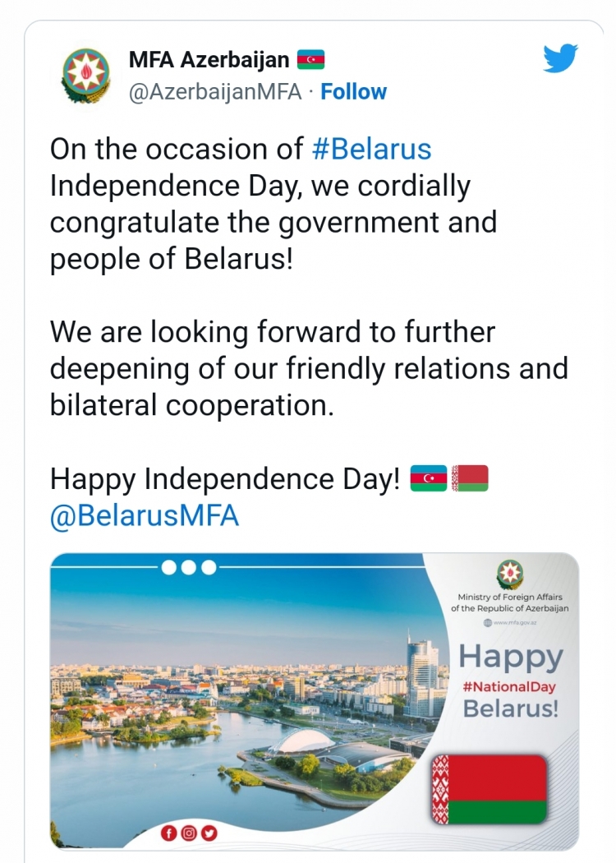The width and height of the screenshot is (616, 863).
Task: Click the Azerbaijan emblem on the banner
Action: point(510,574)
